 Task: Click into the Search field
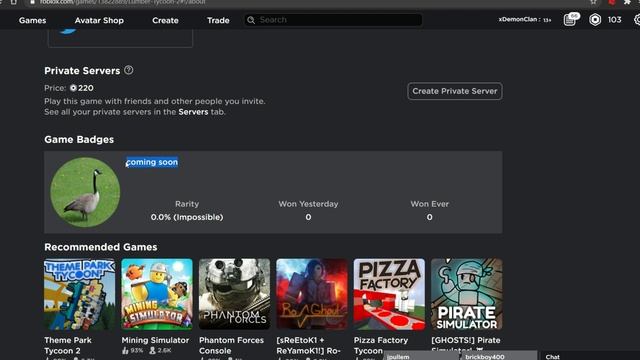[x=333, y=20]
